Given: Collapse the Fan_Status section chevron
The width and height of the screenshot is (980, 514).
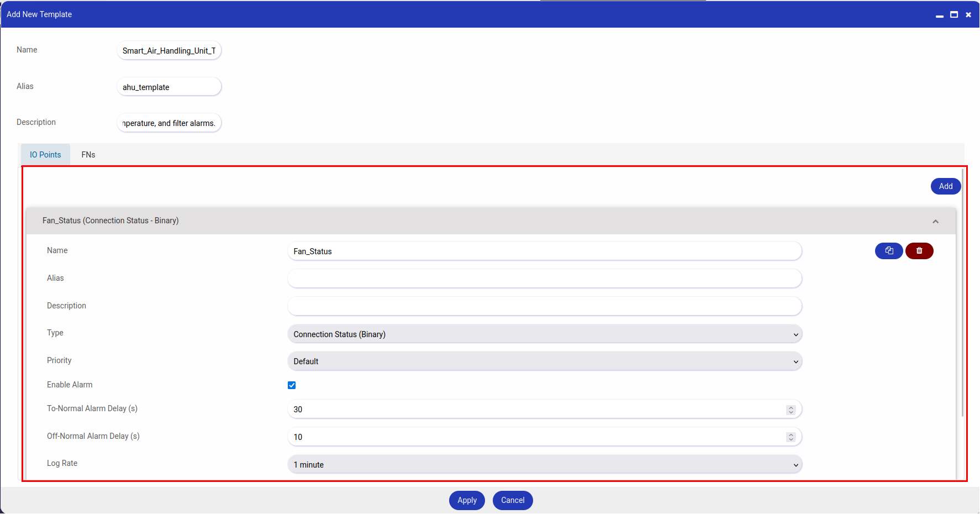Looking at the screenshot, I should [935, 221].
